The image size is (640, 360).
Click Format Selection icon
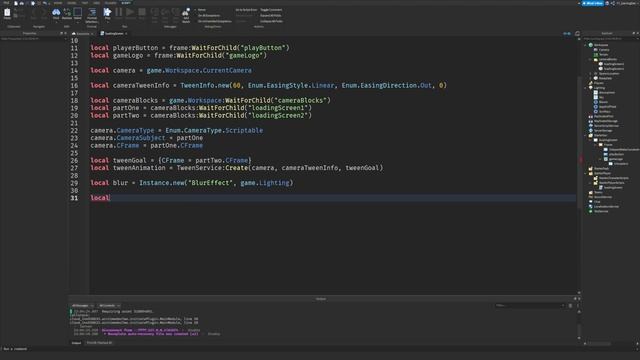click(92, 13)
